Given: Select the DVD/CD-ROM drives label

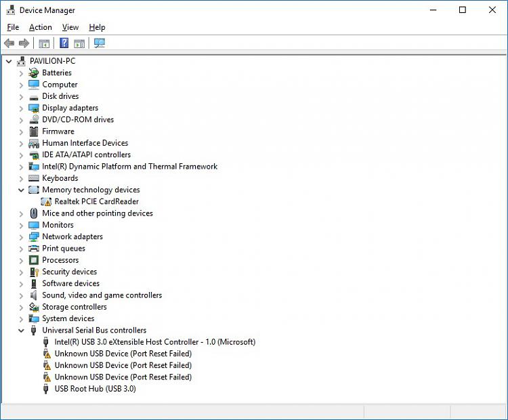Looking at the screenshot, I should 78,120.
